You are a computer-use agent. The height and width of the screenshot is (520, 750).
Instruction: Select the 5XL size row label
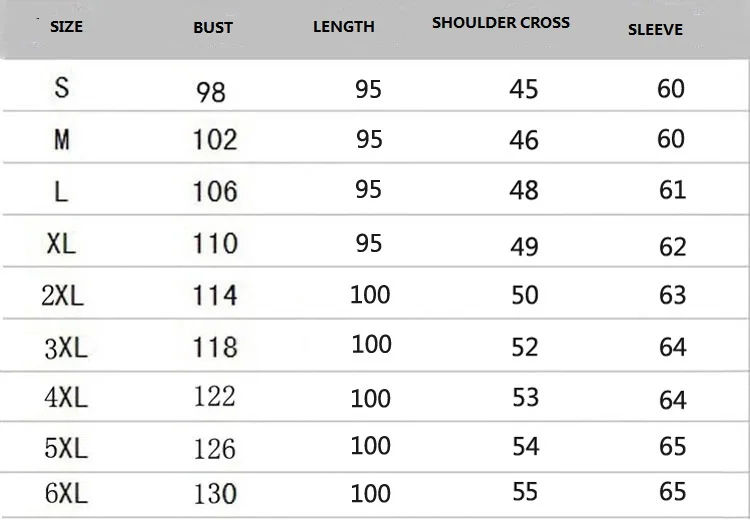[x=66, y=448]
